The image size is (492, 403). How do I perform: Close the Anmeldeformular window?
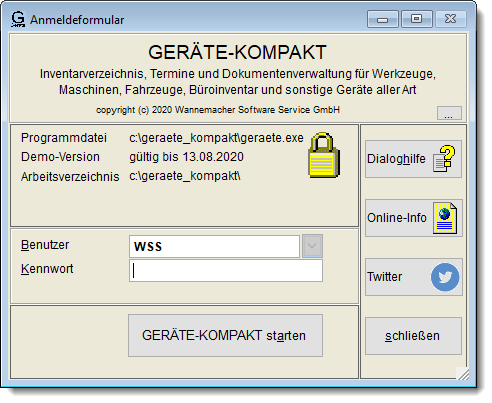click(x=450, y=19)
